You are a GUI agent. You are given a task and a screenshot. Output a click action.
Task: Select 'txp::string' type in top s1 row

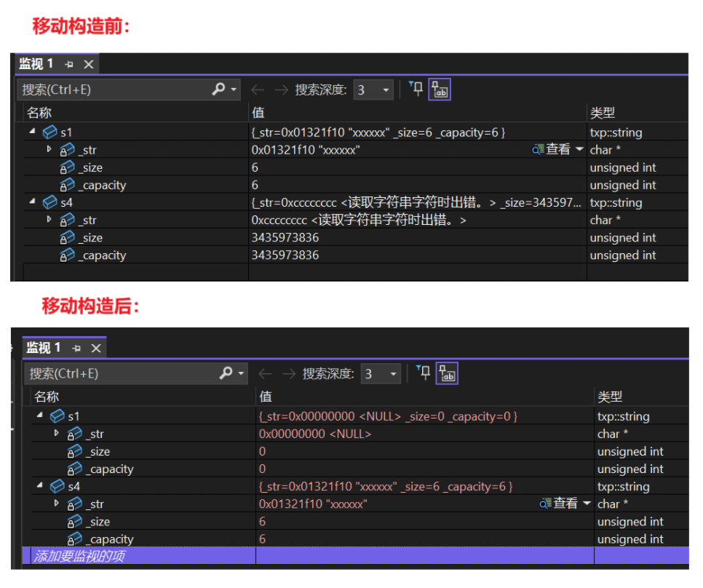coord(616,132)
